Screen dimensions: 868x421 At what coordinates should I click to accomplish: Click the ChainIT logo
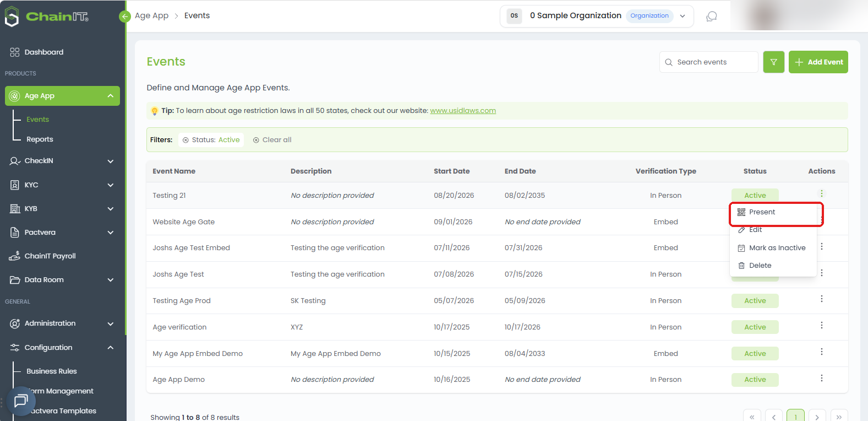[47, 17]
